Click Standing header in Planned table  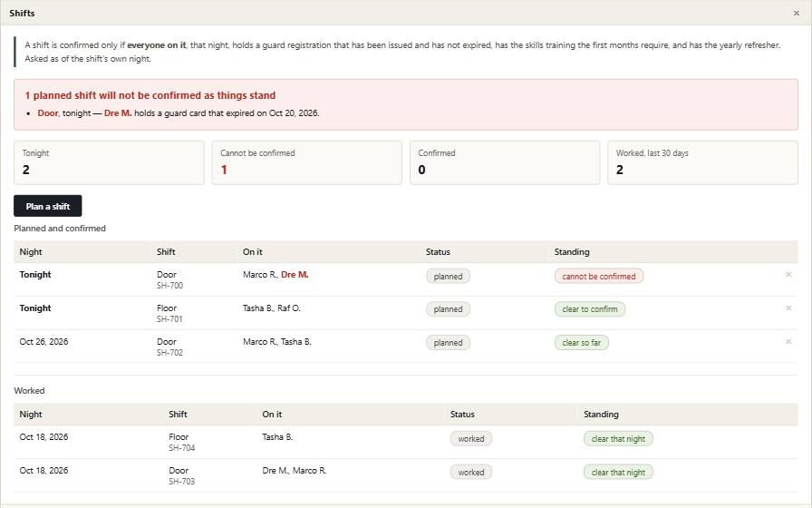click(x=572, y=252)
